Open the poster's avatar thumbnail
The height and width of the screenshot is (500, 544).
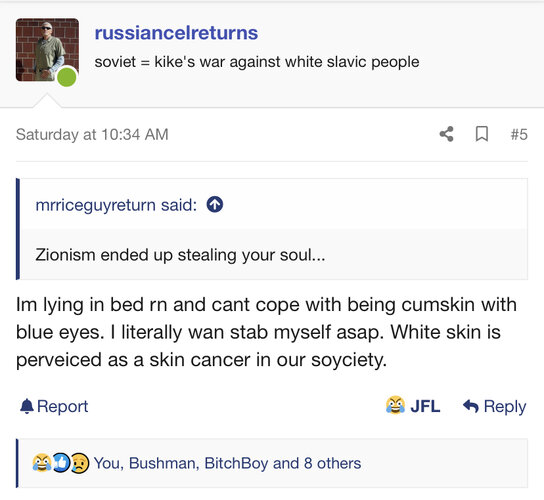47,50
